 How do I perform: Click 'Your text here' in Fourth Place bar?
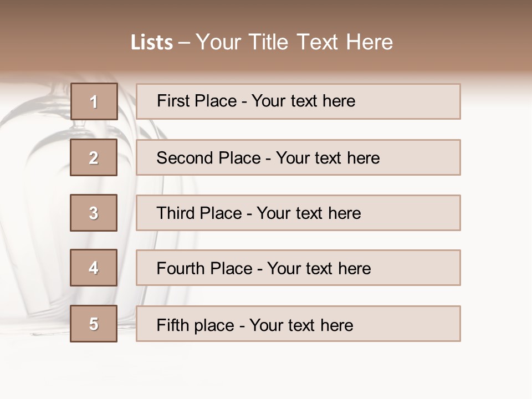(x=319, y=269)
